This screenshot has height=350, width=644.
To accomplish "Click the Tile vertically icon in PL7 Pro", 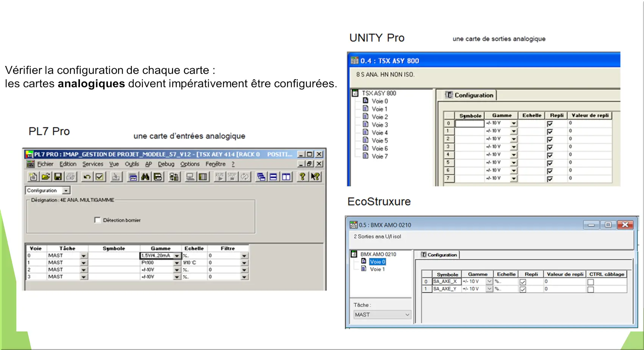I will [x=286, y=177].
